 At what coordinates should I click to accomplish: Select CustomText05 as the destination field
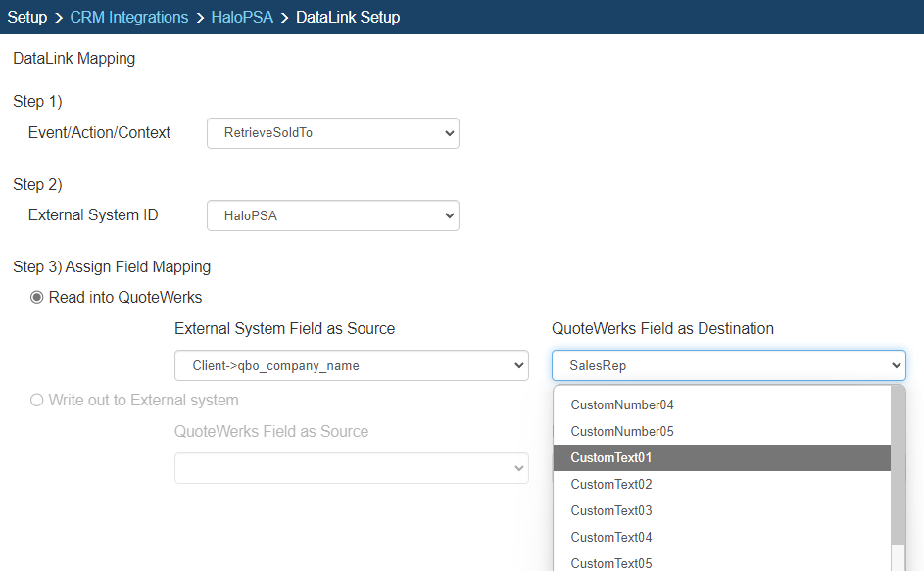pyautogui.click(x=611, y=563)
